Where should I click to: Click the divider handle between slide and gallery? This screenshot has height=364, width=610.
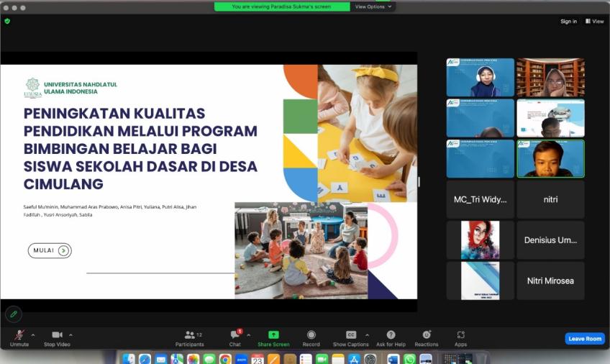pos(419,181)
